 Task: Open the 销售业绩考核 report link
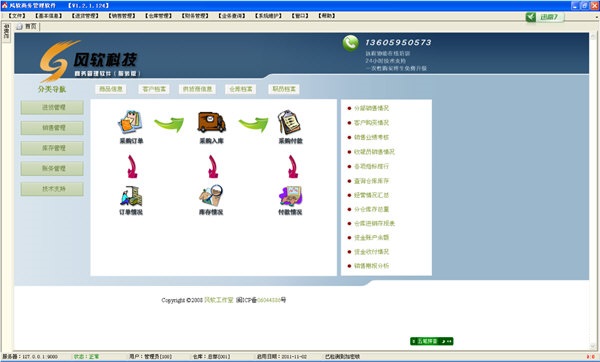[371, 137]
